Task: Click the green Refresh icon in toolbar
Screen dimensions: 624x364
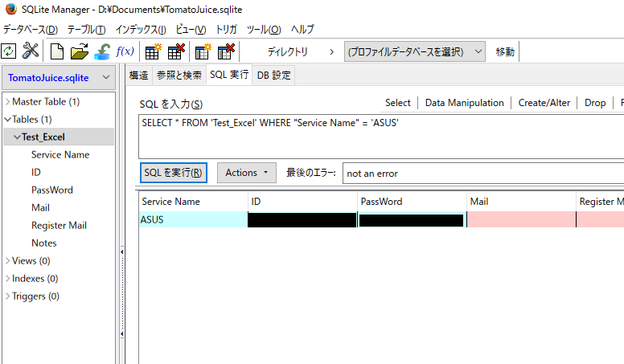Action: [9, 51]
